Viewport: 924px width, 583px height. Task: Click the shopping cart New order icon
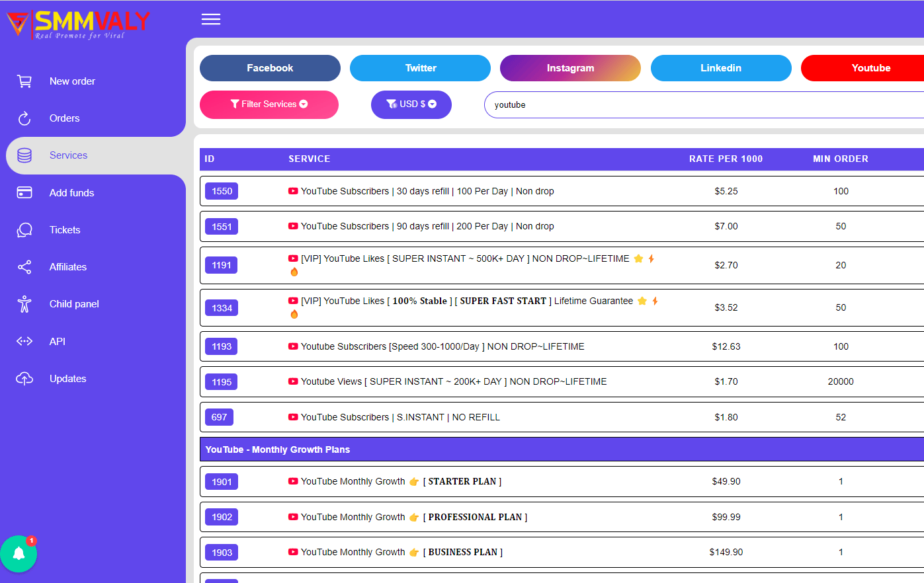[24, 81]
